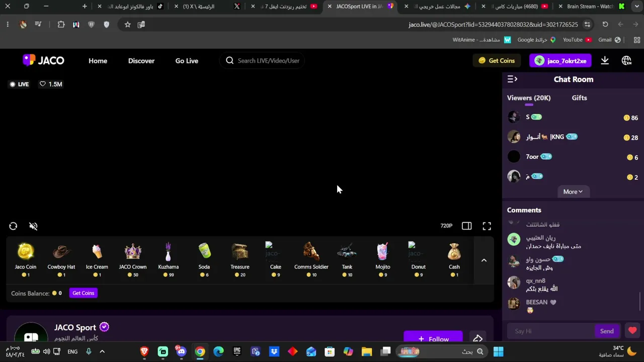Click the Get Coins button in header
Image resolution: width=644 pixels, height=362 pixels.
pyautogui.click(x=497, y=61)
